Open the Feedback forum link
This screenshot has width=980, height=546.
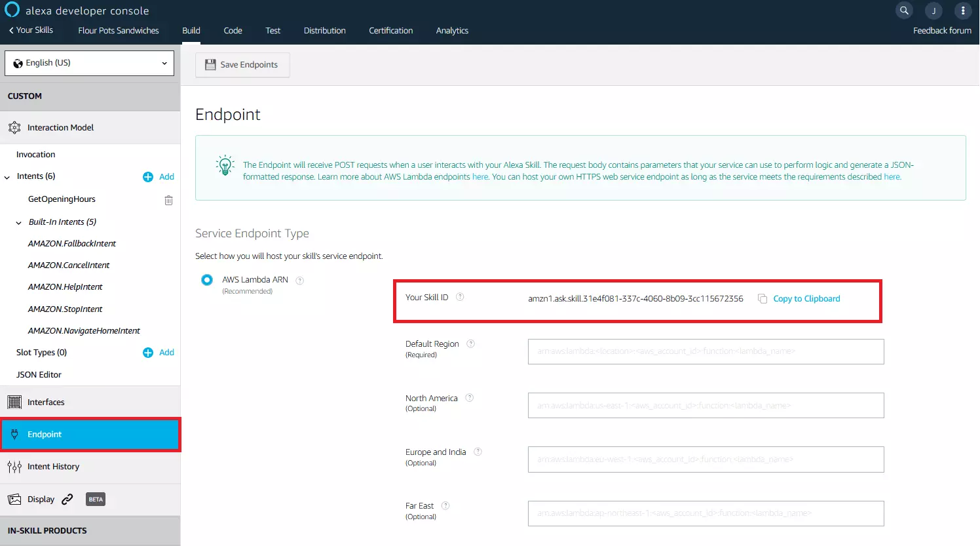click(x=942, y=31)
